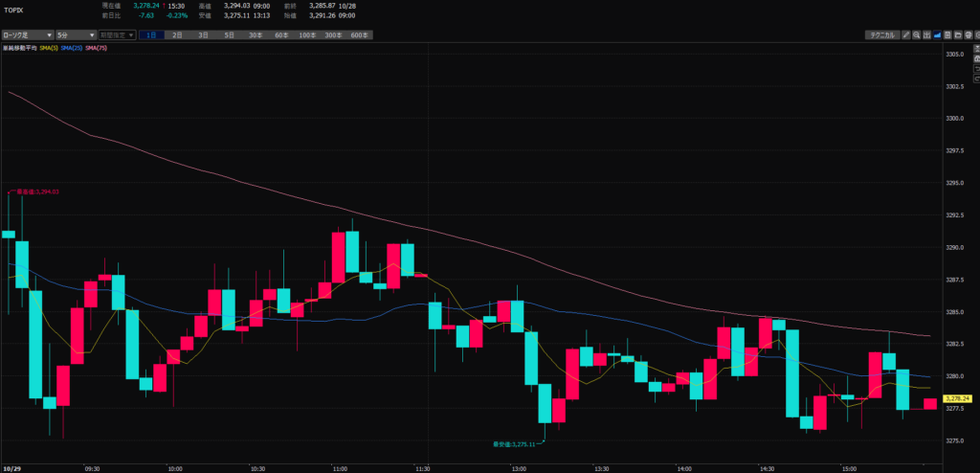Click the document save icon

pyautogui.click(x=947, y=34)
